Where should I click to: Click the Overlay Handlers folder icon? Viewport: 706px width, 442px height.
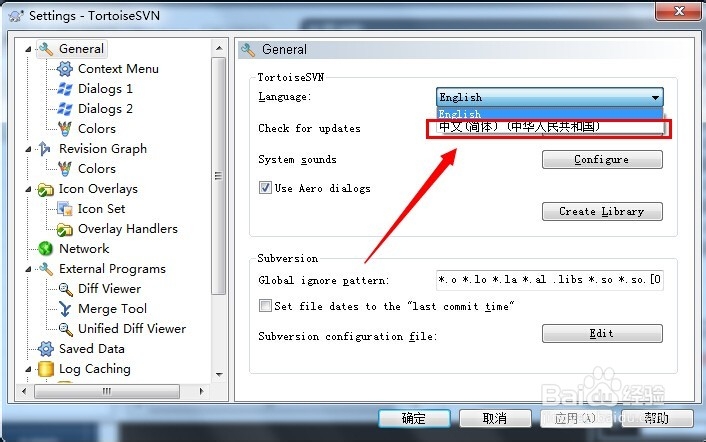pyautogui.click(x=65, y=229)
